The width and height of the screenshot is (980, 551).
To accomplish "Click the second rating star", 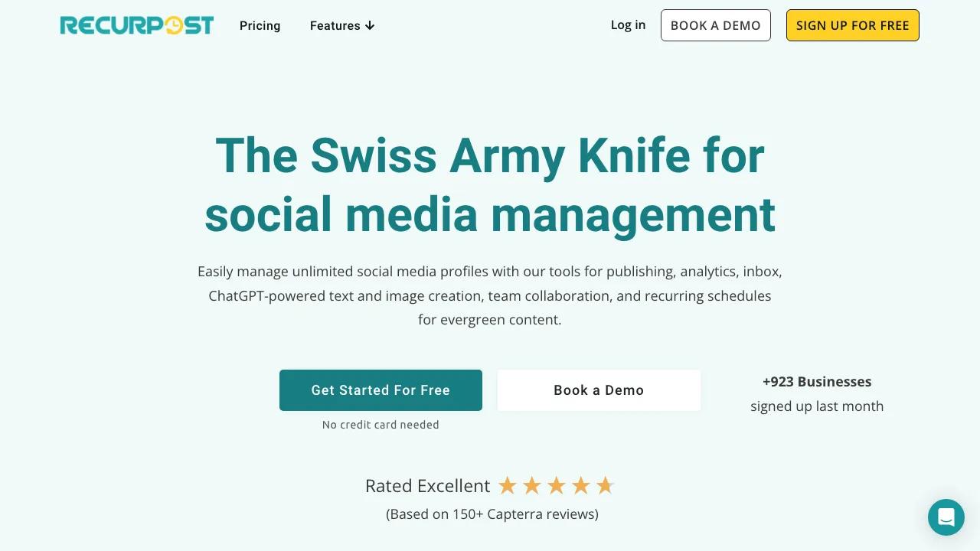I will [531, 486].
